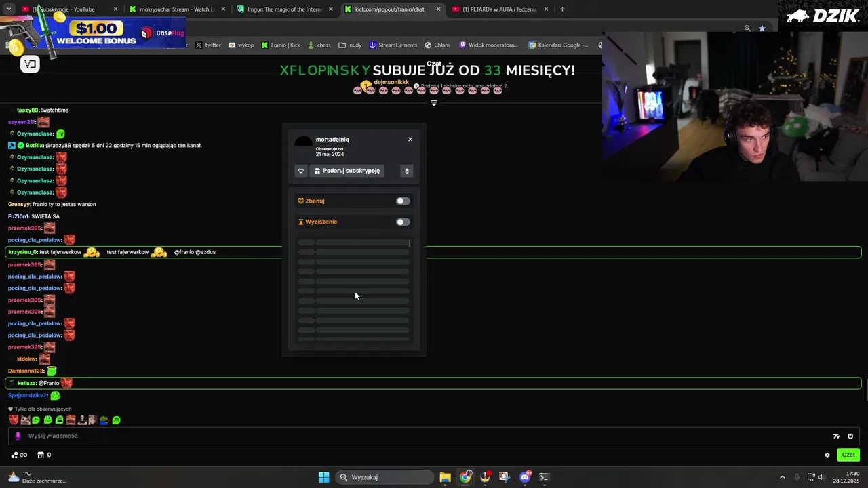The height and width of the screenshot is (488, 868).
Task: Open the Snipping Tool from taskbar
Action: point(505,477)
